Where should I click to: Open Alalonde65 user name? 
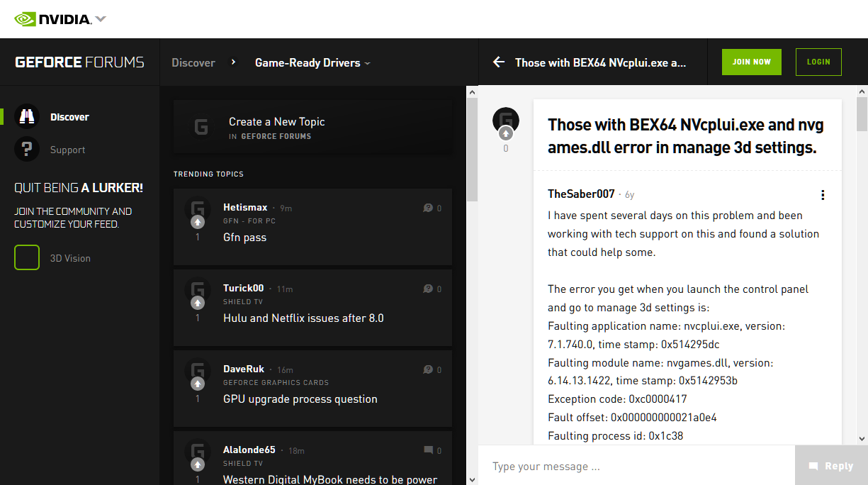pyautogui.click(x=249, y=450)
